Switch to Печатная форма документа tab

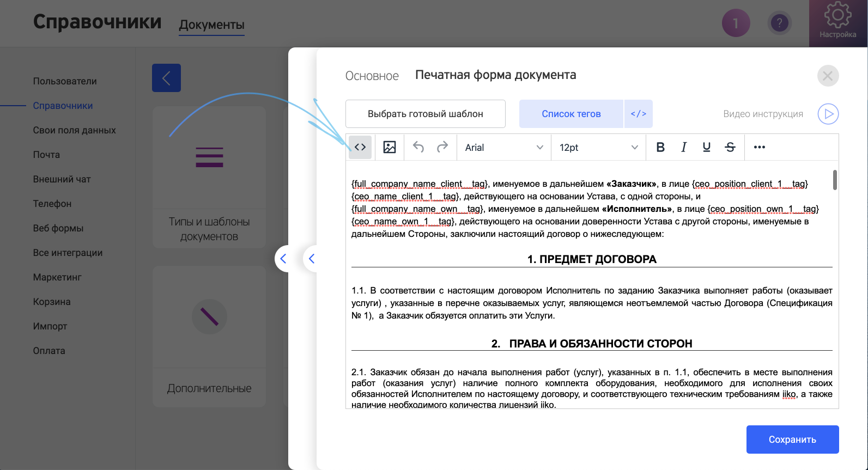tap(496, 75)
